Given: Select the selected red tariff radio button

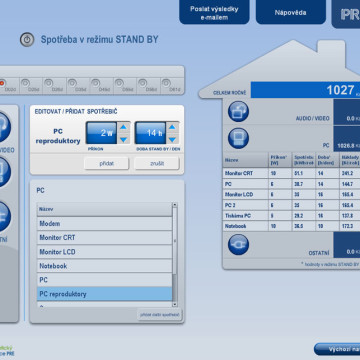Looking at the screenshot, I should (x=2, y=83).
